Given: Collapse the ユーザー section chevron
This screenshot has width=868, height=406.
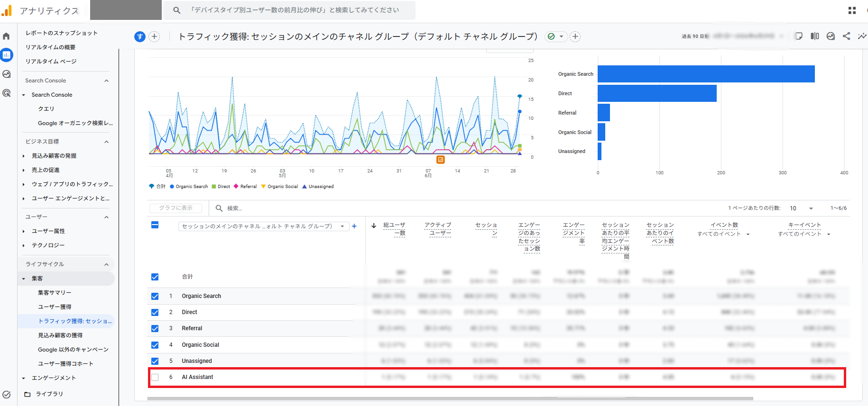Looking at the screenshot, I should tap(107, 217).
